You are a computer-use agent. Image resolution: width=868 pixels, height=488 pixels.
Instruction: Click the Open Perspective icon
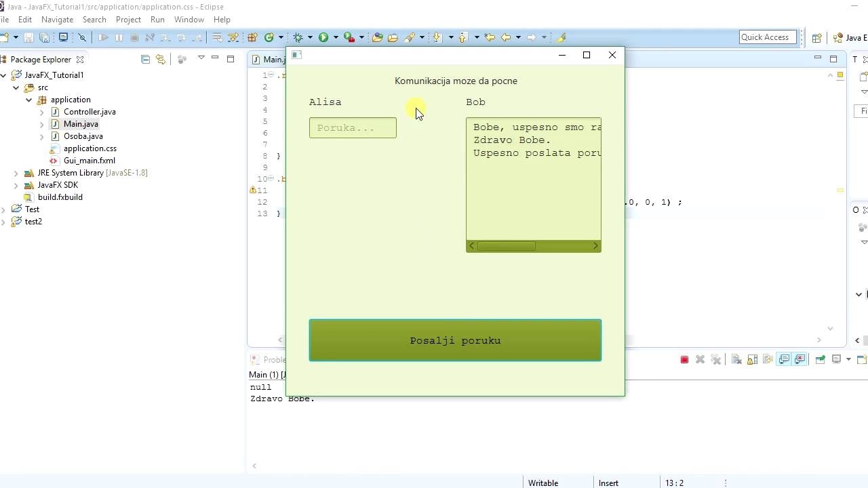point(816,38)
